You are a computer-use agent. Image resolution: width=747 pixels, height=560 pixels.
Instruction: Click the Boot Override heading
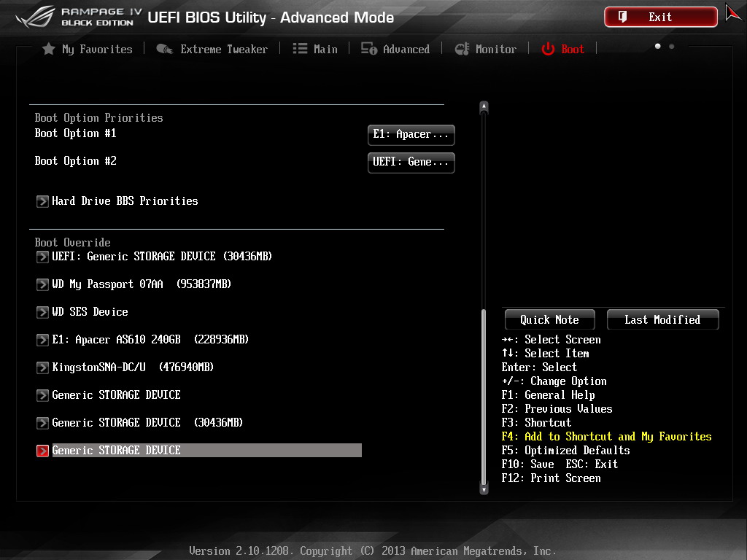[x=72, y=242]
